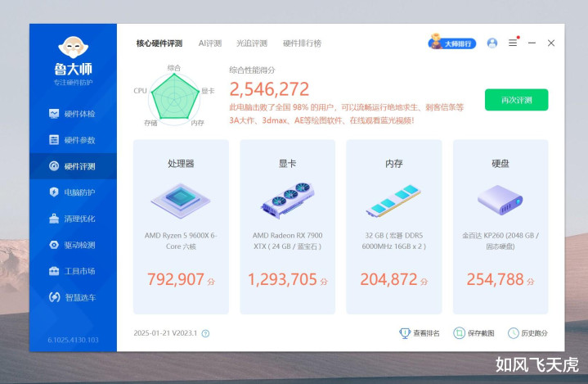Viewport: 588px width, 384px height.
Task: Click the AMD Ryzen 5 9600X text
Action: (x=181, y=241)
